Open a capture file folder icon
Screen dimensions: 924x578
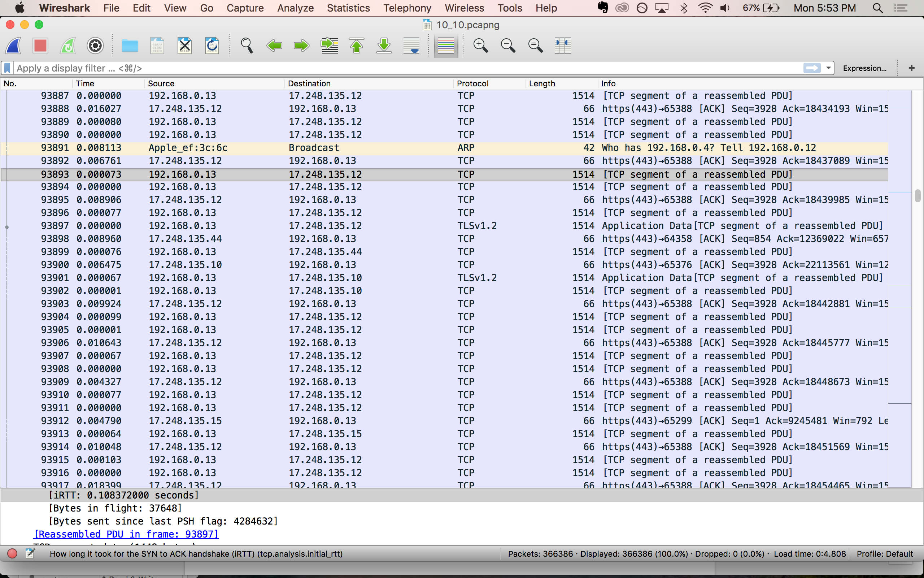click(x=130, y=46)
